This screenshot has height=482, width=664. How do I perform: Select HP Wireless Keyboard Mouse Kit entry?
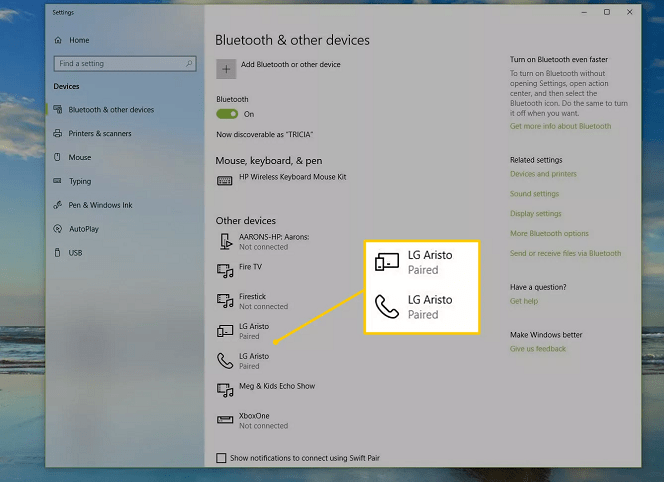pos(293,177)
